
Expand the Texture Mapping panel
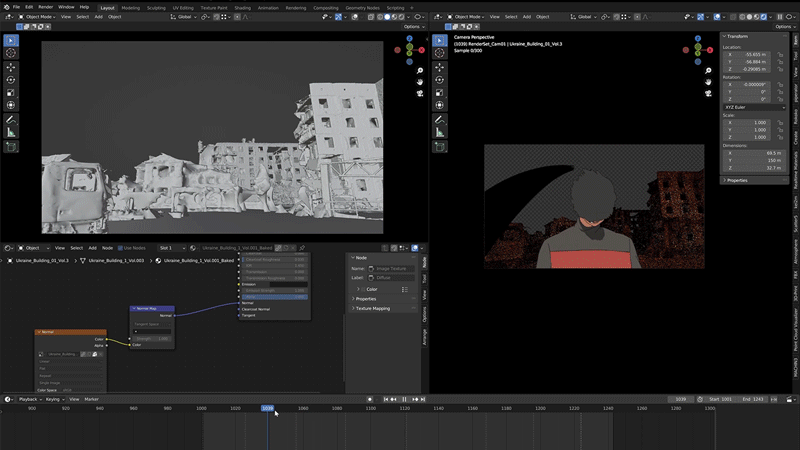pyautogui.click(x=372, y=309)
